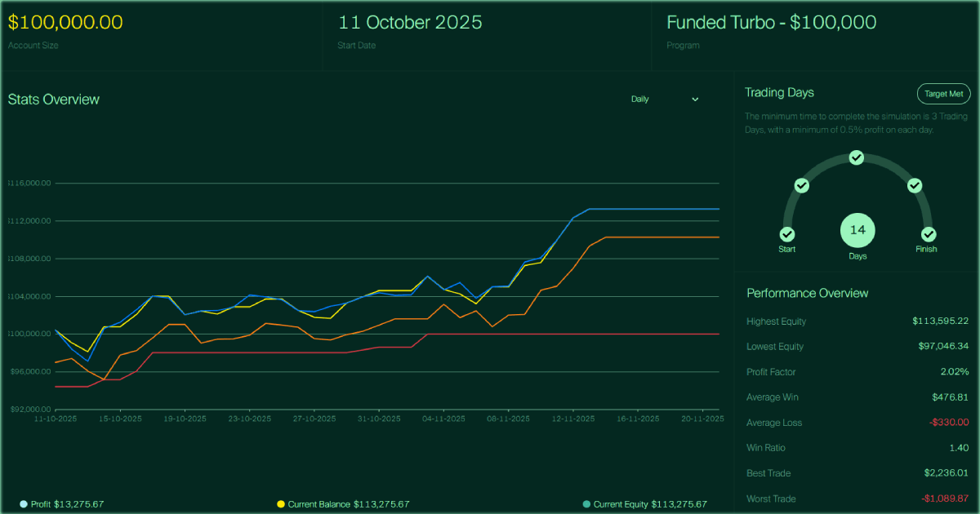980x514 pixels.
Task: Click the Finish checkmark on the gauge
Action: pos(929,235)
